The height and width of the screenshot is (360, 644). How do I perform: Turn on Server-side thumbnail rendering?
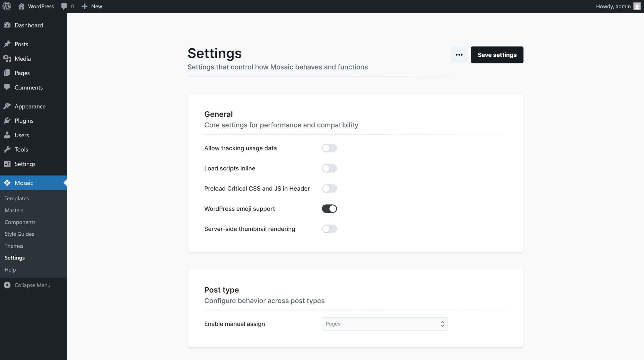pyautogui.click(x=329, y=229)
